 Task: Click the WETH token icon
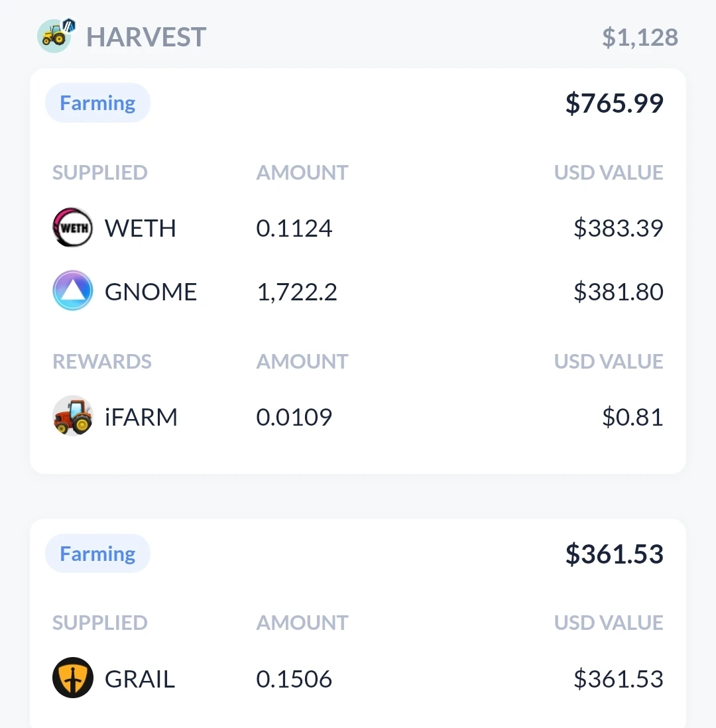point(72,227)
